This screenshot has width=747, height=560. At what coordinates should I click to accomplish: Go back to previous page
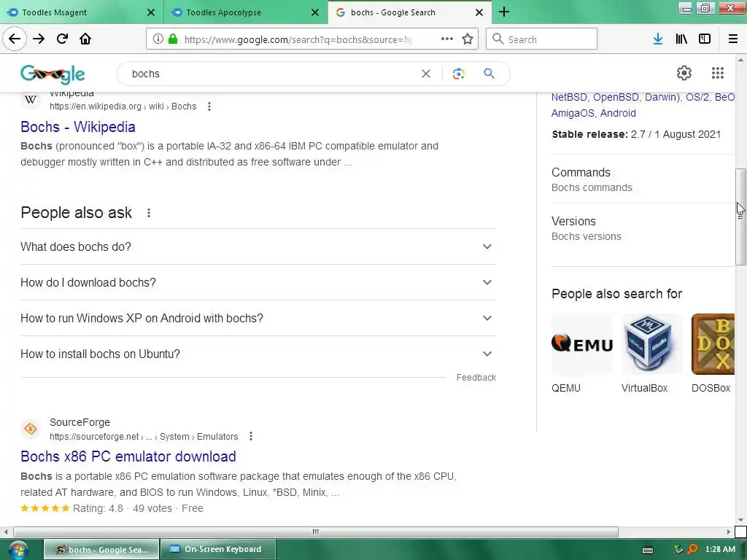[x=15, y=39]
